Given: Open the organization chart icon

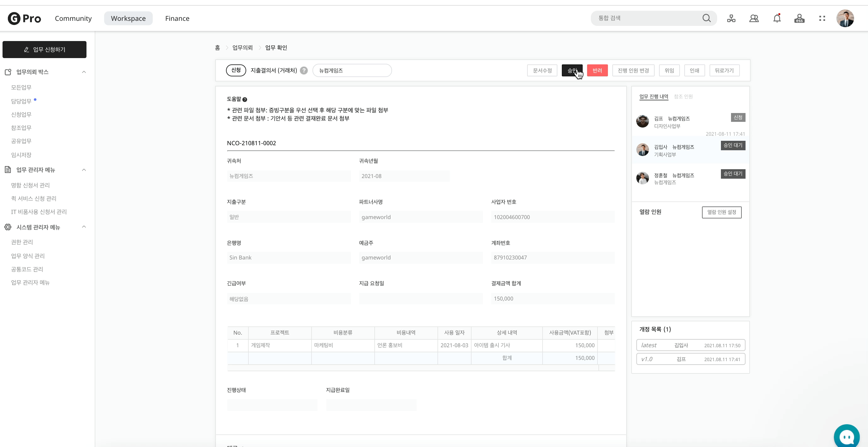Looking at the screenshot, I should pos(731,18).
